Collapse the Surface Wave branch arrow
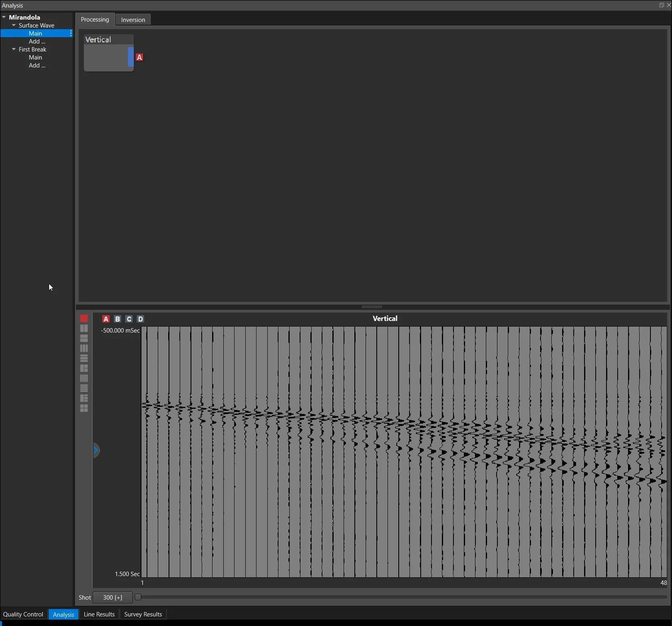 coord(14,25)
